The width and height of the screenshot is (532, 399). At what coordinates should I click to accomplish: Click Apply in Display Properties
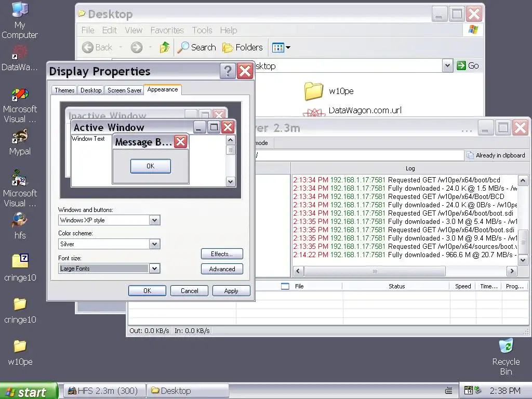(x=231, y=291)
